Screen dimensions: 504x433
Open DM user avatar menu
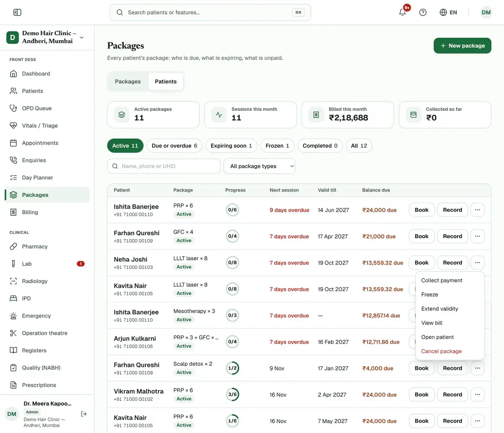coord(486,13)
